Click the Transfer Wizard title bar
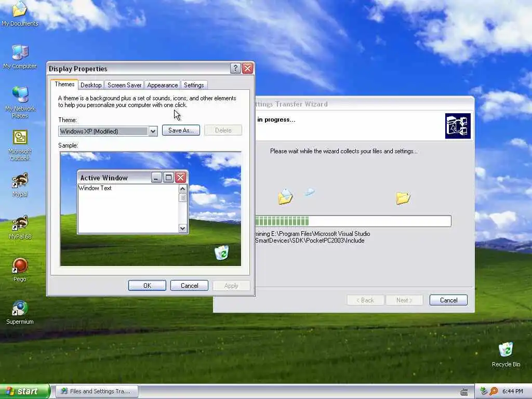 coord(364,104)
